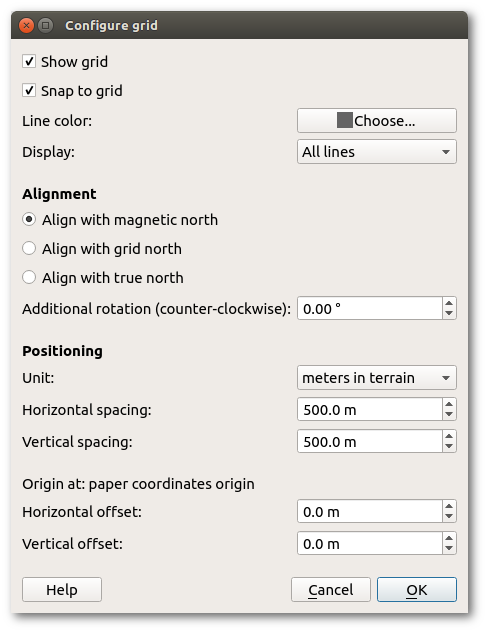Choose Align with magnetic north option

click(29, 220)
